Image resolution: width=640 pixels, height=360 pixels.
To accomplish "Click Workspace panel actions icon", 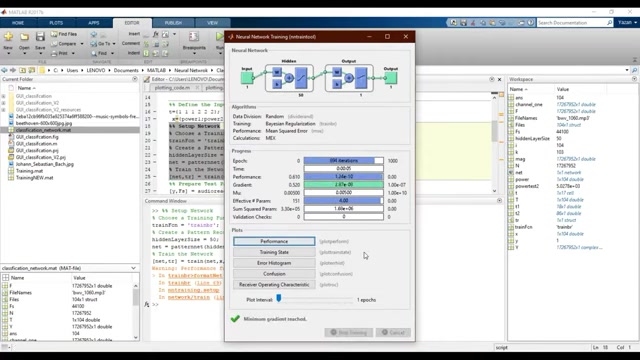I will coord(634,79).
